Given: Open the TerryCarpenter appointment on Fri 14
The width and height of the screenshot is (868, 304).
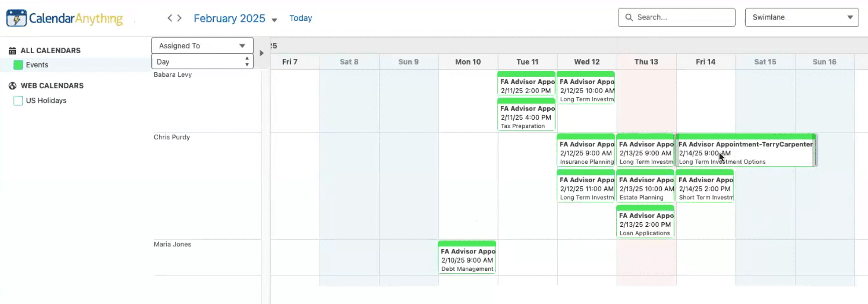Looking at the screenshot, I should tap(746, 150).
